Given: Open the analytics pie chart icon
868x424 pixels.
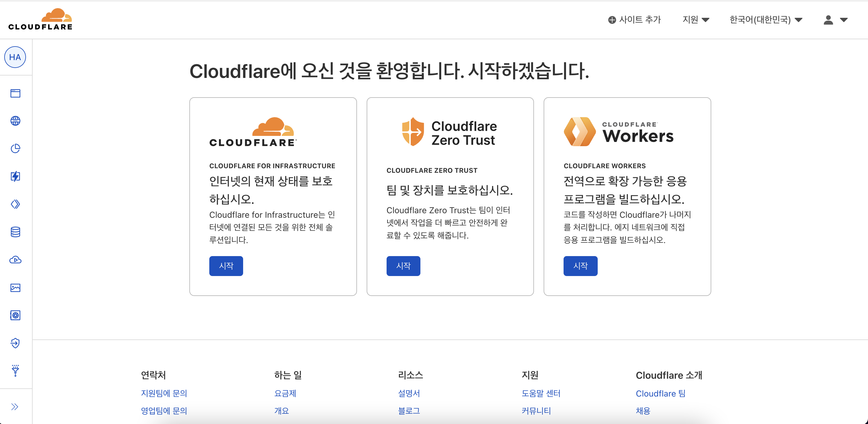Looking at the screenshot, I should (x=15, y=148).
